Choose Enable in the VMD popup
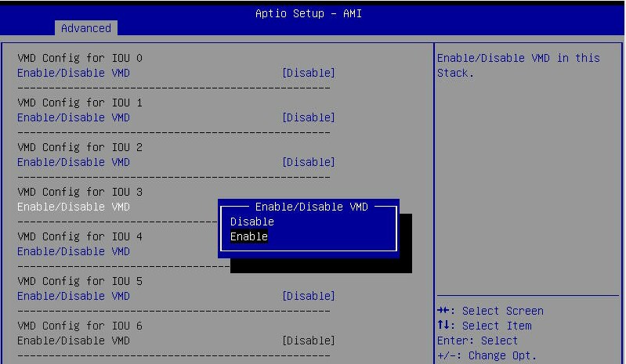Viewport: 626px width, 364px height. (249, 236)
